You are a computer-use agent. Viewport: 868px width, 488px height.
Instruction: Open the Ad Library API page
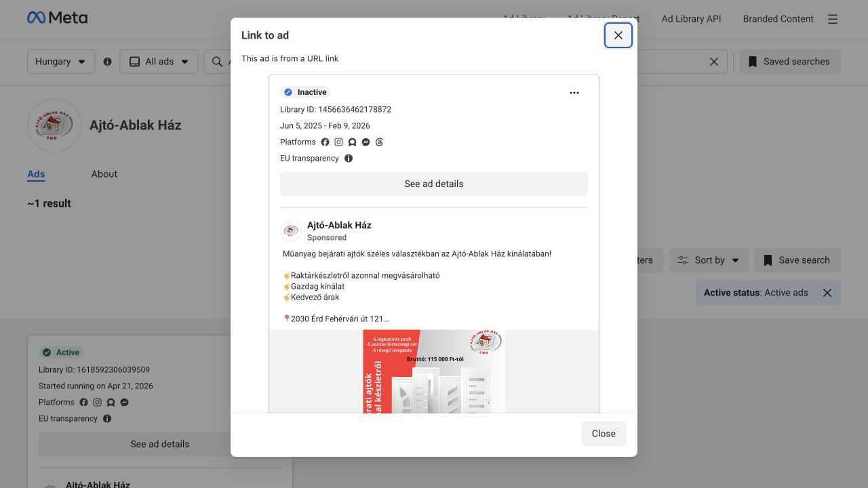(x=691, y=19)
